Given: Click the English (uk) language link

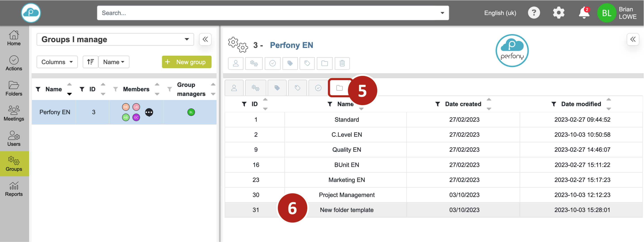Looking at the screenshot, I should [500, 13].
